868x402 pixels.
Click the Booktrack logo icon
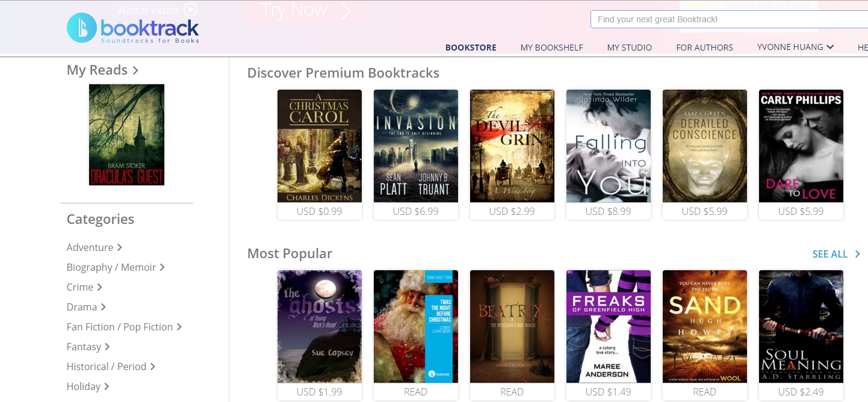(x=81, y=28)
